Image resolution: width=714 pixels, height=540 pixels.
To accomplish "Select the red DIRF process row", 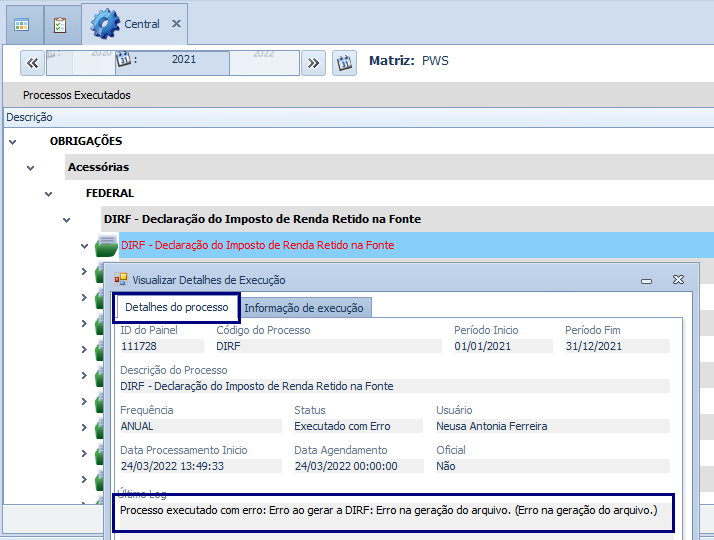I will [257, 245].
